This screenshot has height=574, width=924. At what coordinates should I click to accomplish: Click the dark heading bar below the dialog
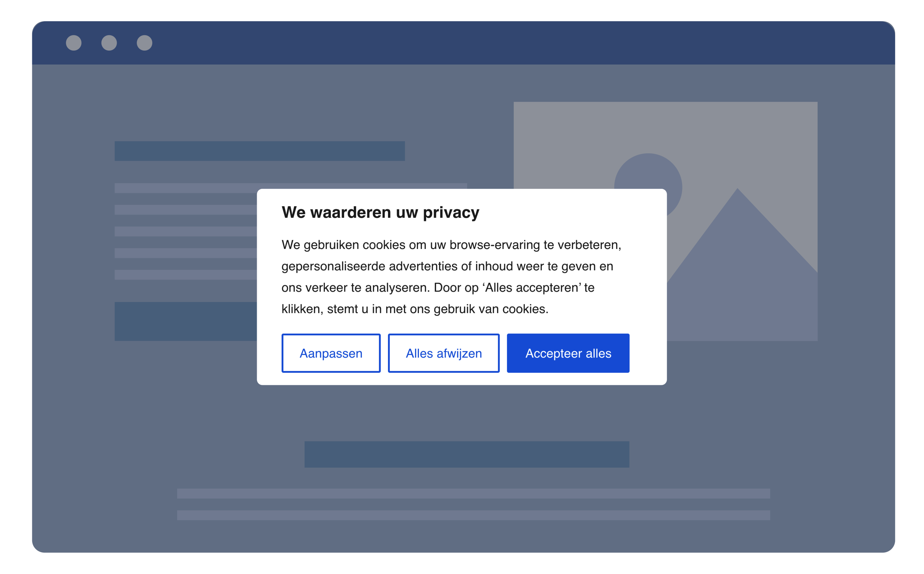(467, 454)
